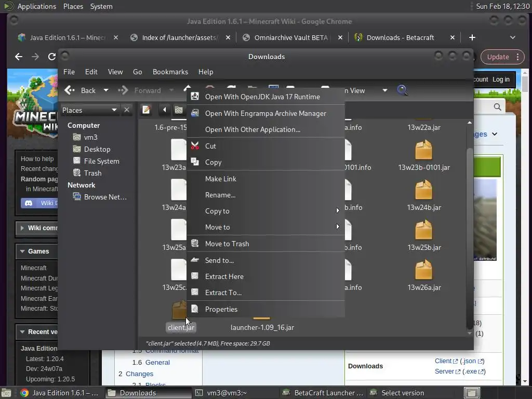
Task: Click Cut in the context menu
Action: click(265, 146)
